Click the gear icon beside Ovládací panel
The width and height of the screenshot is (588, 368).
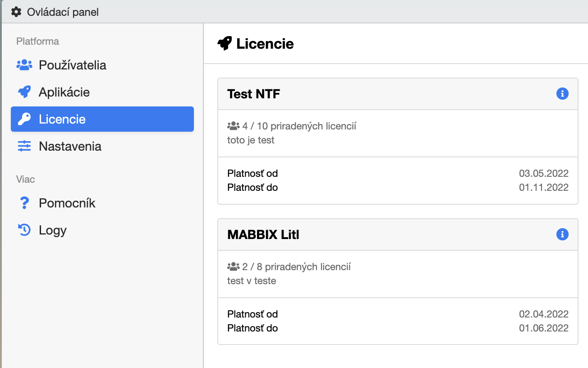[x=16, y=12]
